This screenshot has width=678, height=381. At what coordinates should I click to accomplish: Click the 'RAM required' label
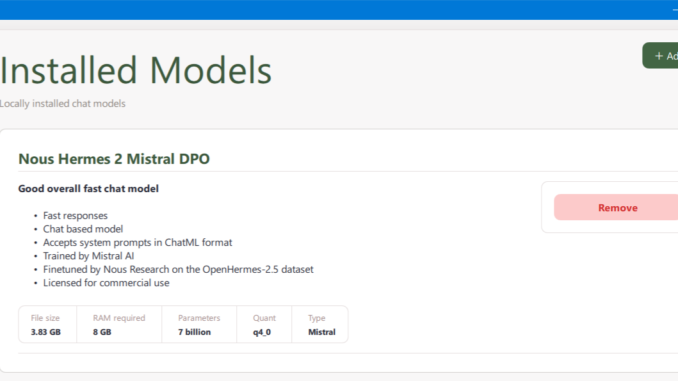tap(119, 318)
